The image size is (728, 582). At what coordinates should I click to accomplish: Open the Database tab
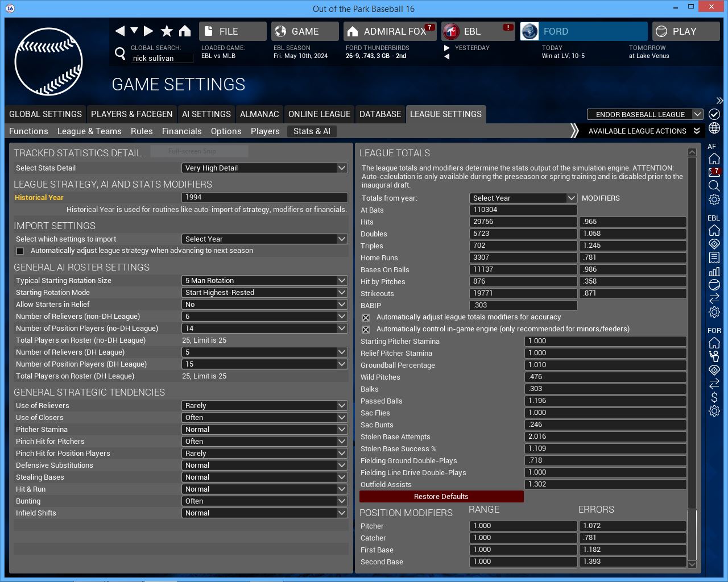(x=380, y=114)
